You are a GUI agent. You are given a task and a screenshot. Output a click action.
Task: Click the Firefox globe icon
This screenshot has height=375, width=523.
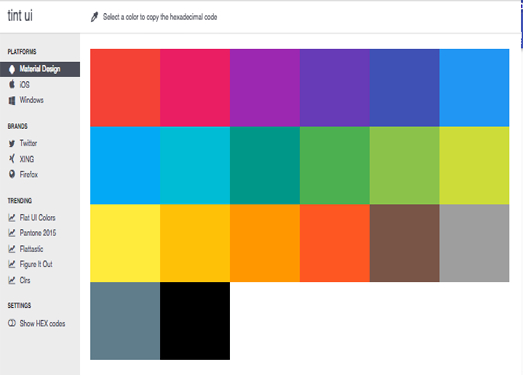(12, 174)
